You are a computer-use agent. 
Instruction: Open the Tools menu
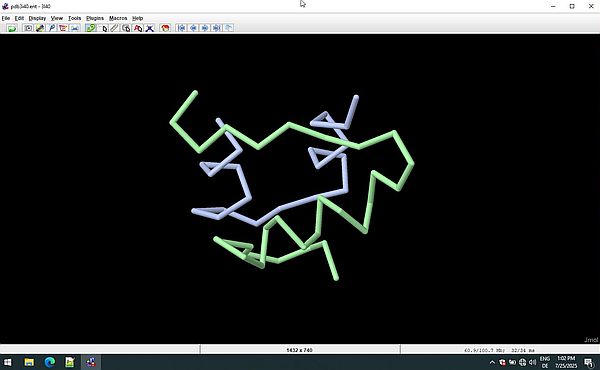(x=75, y=18)
